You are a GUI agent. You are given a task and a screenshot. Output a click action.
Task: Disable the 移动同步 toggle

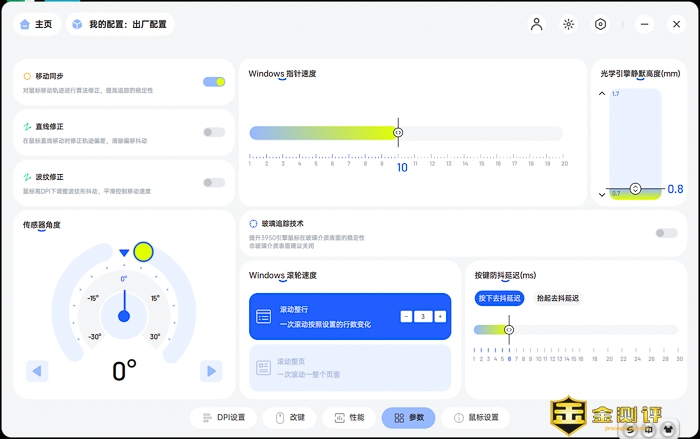point(213,82)
